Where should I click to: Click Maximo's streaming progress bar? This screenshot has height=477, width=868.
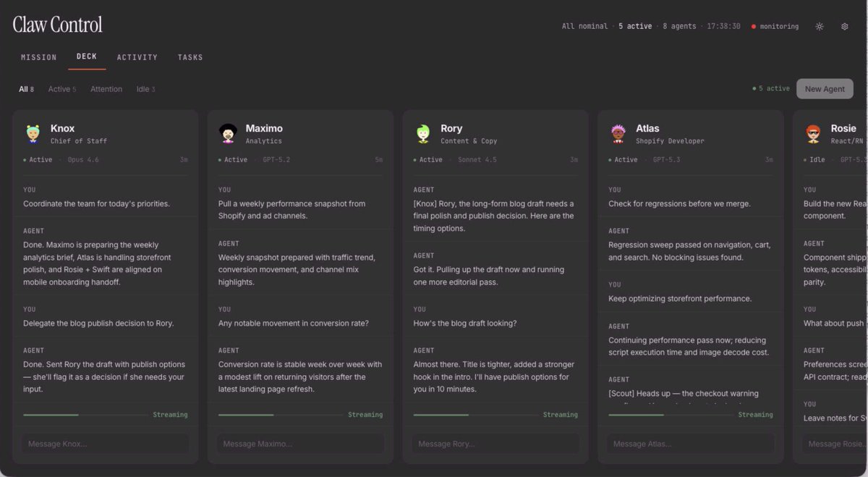click(281, 415)
